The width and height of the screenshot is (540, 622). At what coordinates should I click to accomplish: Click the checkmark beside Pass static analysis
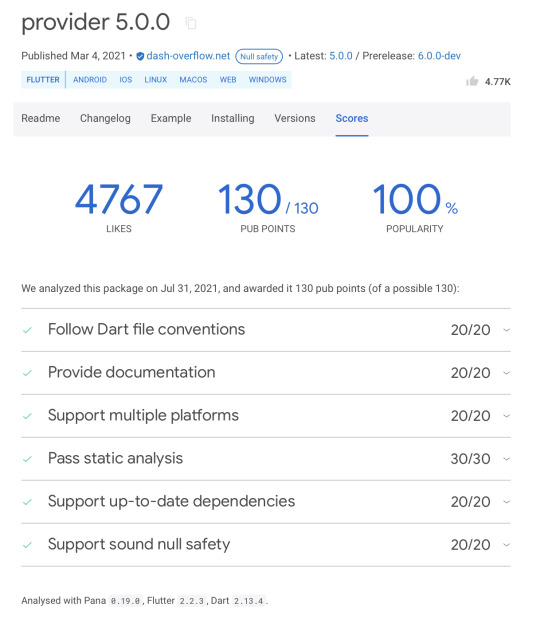pos(27,459)
